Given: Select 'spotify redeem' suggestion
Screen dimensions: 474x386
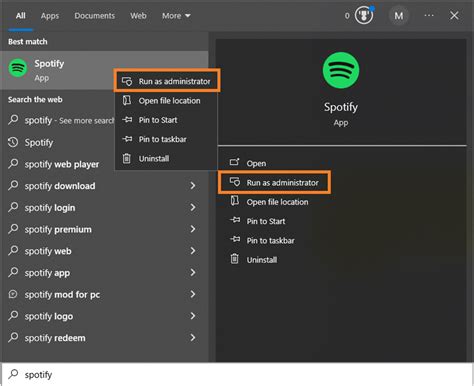Looking at the screenshot, I should pyautogui.click(x=104, y=338).
